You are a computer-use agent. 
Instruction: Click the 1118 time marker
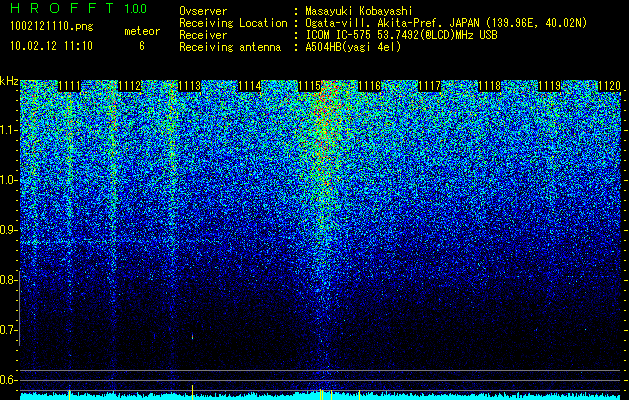[x=489, y=86]
